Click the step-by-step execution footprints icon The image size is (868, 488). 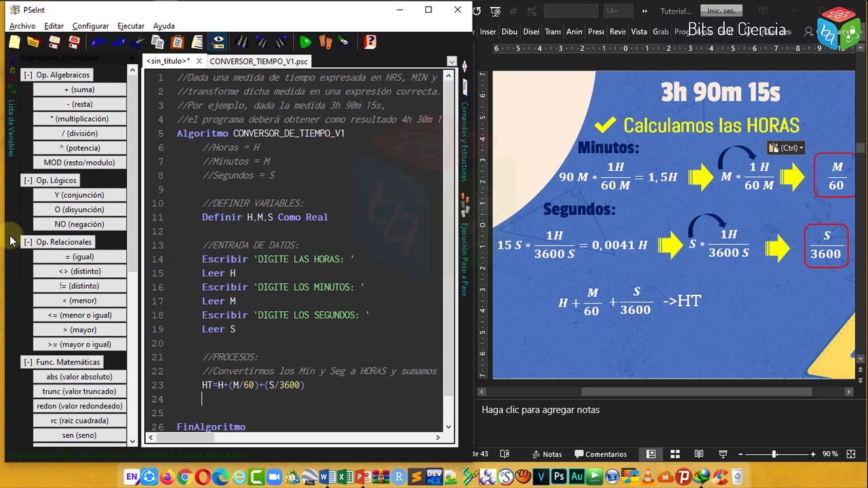(x=325, y=42)
